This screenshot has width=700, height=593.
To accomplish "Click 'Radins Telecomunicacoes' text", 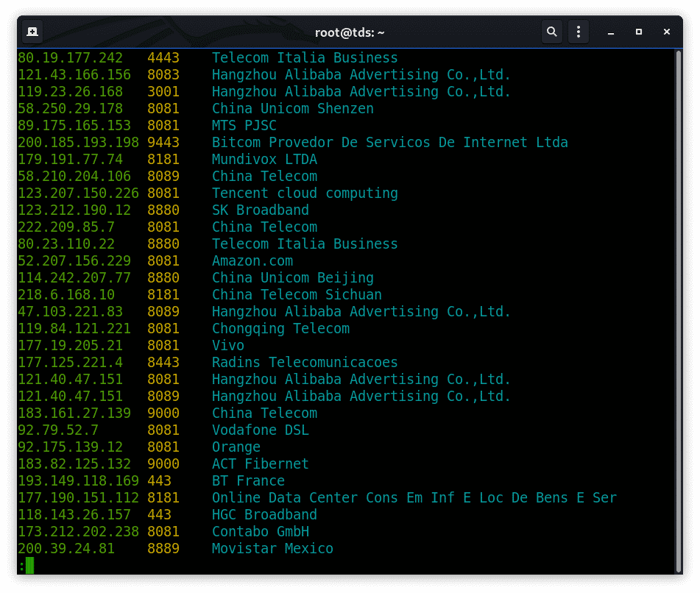I will tap(305, 363).
